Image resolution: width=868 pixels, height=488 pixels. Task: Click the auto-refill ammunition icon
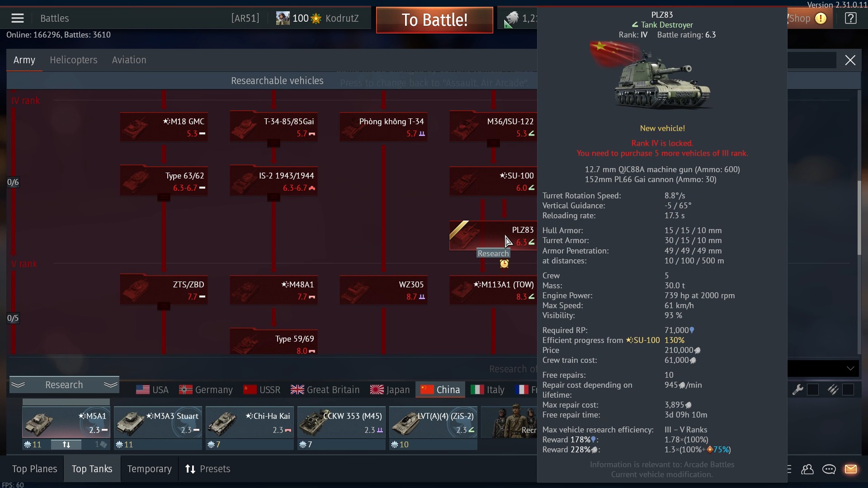click(833, 389)
